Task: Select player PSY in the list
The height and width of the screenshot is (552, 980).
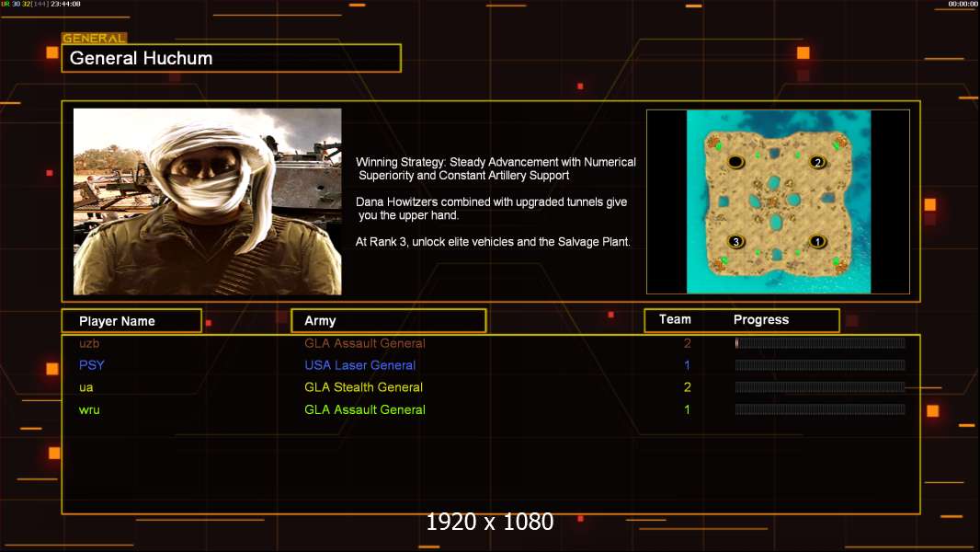Action: point(92,365)
